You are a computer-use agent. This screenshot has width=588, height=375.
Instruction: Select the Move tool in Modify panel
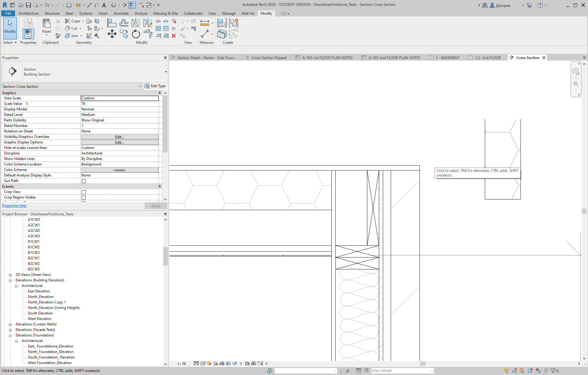(x=112, y=34)
